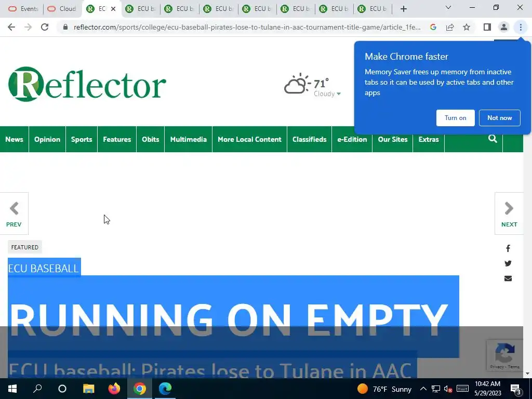532x399 pixels.
Task: Click the share page icon
Action: [450, 27]
